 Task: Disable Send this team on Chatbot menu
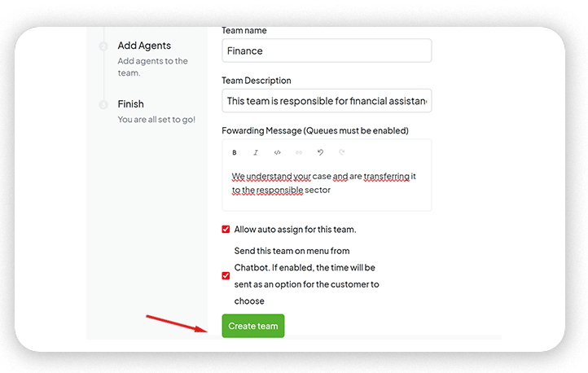tap(226, 276)
